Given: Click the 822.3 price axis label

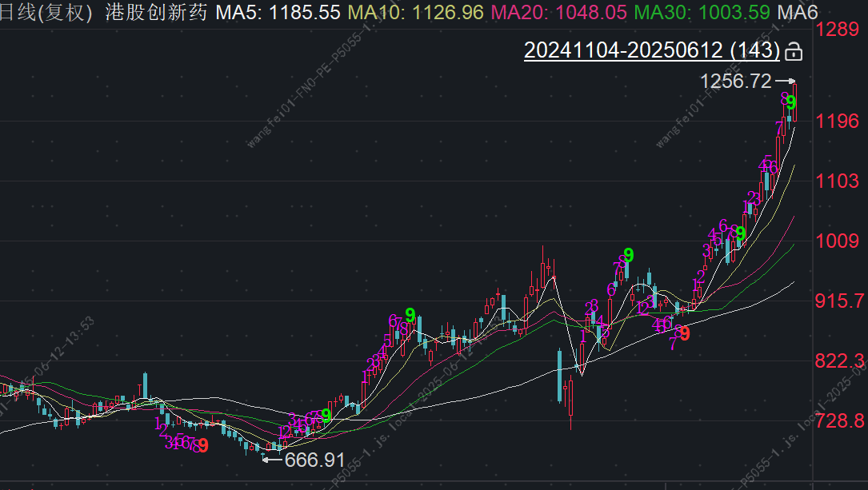Looking at the screenshot, I should tap(839, 361).
